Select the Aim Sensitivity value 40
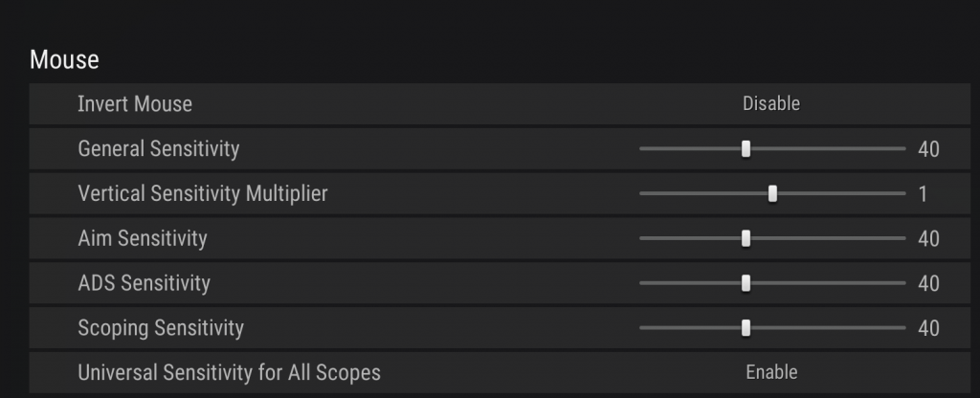This screenshot has height=398, width=980. [x=928, y=239]
